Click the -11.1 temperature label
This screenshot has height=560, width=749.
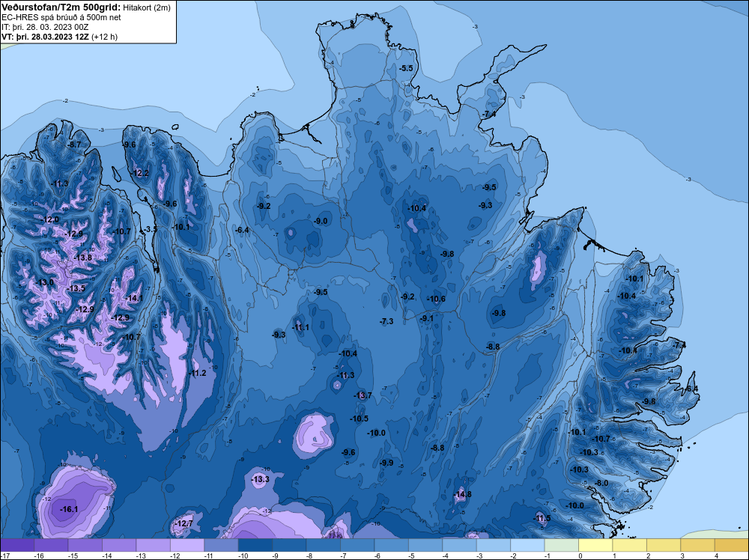pyautogui.click(x=300, y=327)
